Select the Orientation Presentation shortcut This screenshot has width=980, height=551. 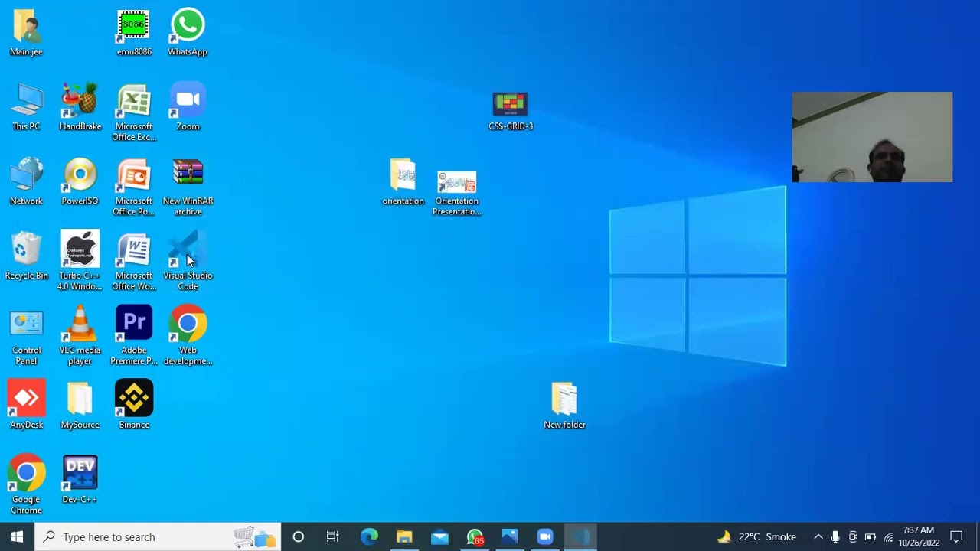coord(457,193)
